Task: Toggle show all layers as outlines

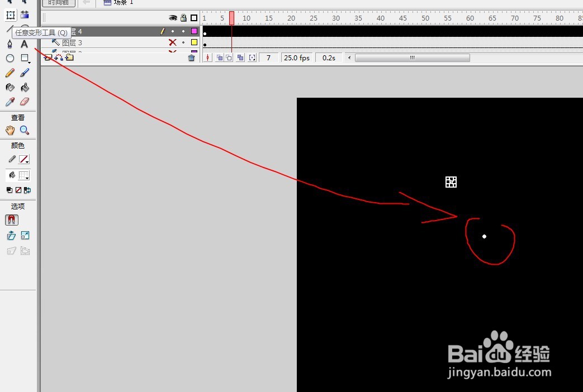Action: [194, 17]
